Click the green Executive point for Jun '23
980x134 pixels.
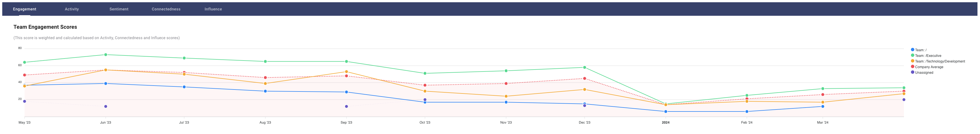coord(105,55)
